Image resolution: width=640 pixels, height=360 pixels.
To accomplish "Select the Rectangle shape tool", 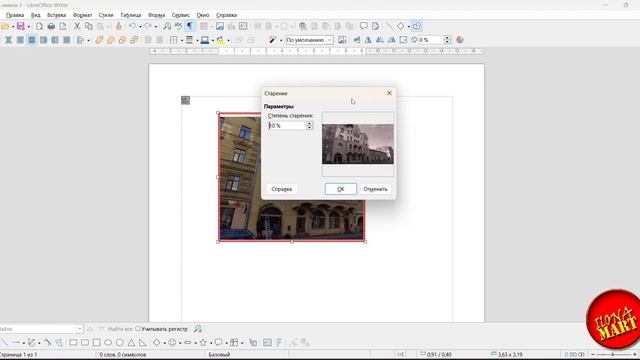I will pyautogui.click(x=73, y=342).
